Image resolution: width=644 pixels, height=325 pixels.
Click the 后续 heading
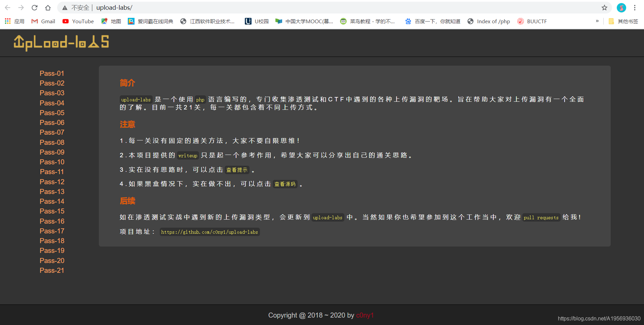[127, 201]
